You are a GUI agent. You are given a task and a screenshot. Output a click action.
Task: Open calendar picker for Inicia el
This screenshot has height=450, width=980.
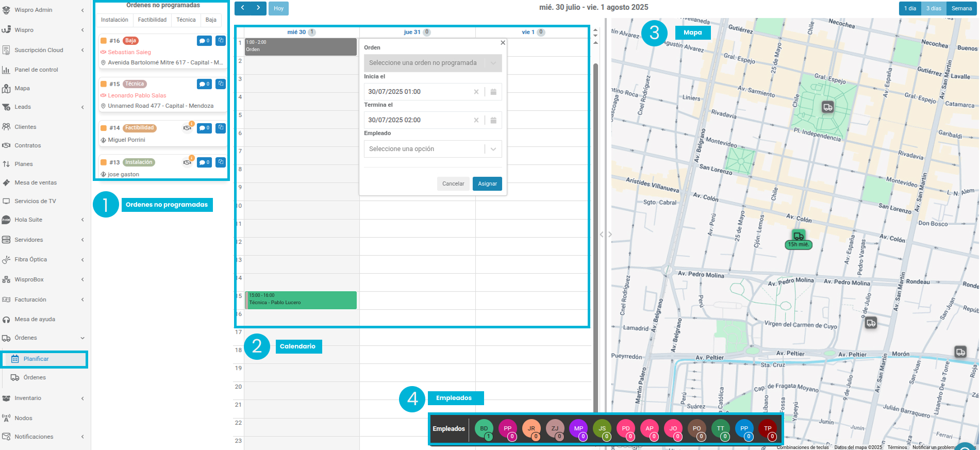(493, 92)
